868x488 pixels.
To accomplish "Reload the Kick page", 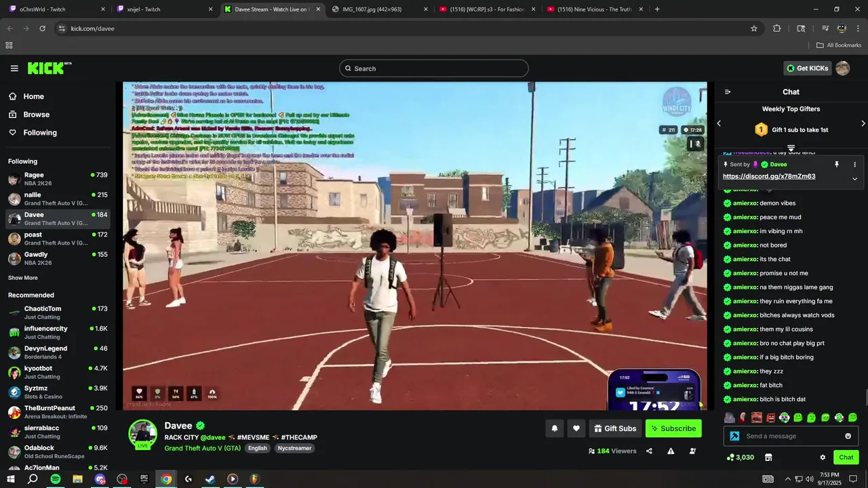I will click(x=42, y=28).
